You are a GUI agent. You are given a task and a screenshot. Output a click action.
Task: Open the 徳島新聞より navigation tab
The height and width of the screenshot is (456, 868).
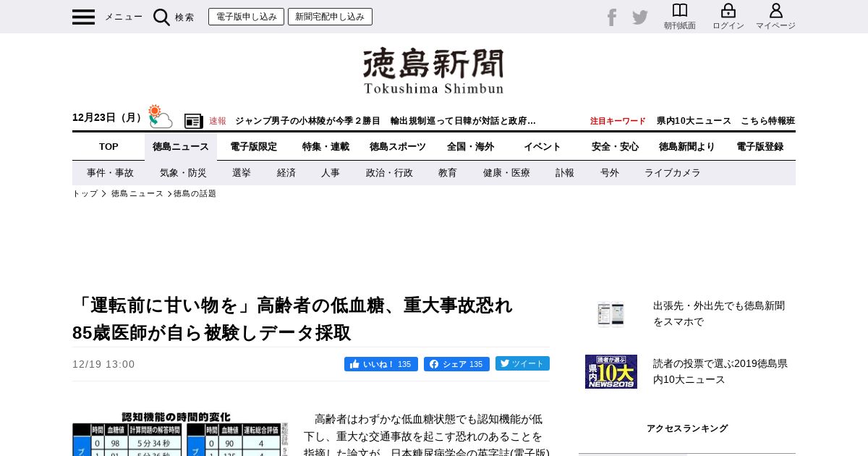pos(687,146)
